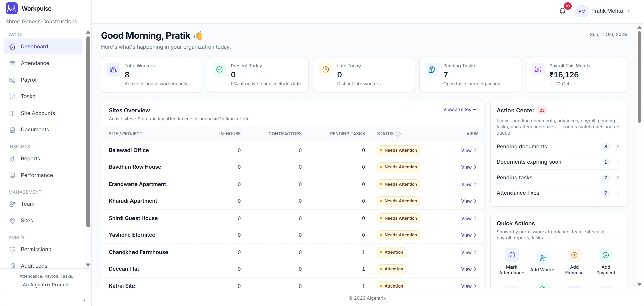Expand the Documents expiring soon chevron
The height and width of the screenshot is (306, 644).
tap(618, 162)
